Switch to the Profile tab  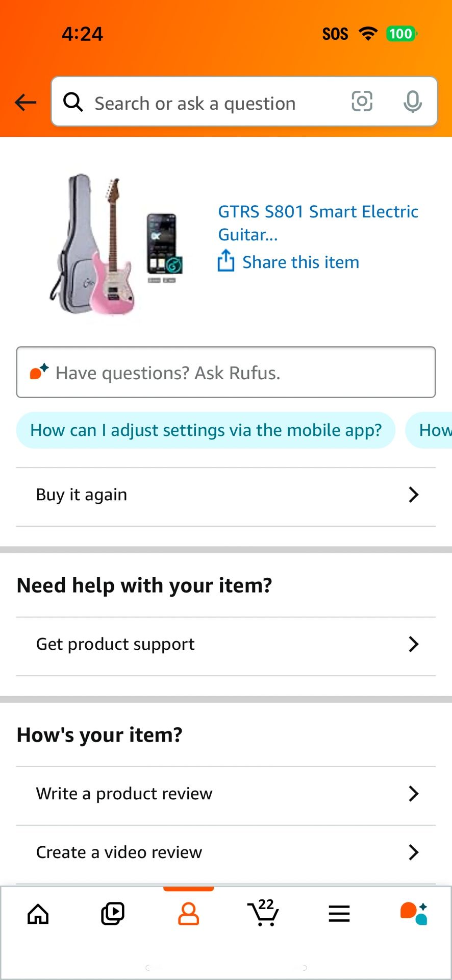[188, 914]
